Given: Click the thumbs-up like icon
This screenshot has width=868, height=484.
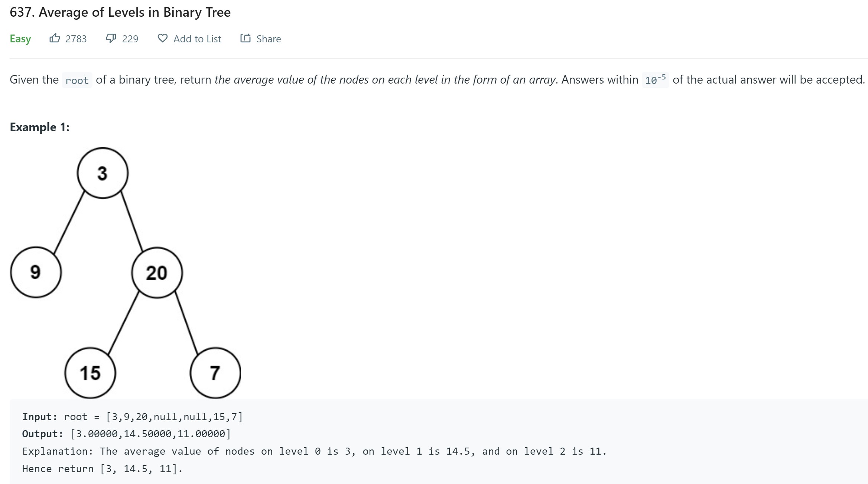Looking at the screenshot, I should (x=55, y=38).
